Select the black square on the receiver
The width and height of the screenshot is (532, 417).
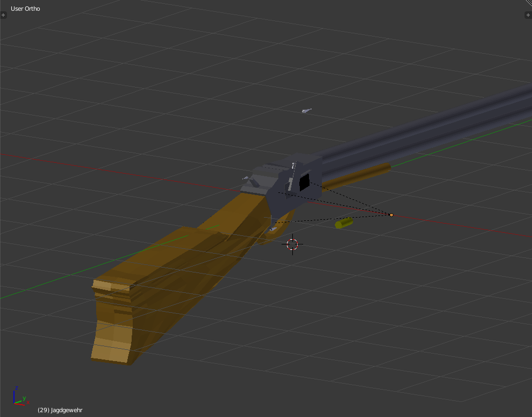[304, 182]
